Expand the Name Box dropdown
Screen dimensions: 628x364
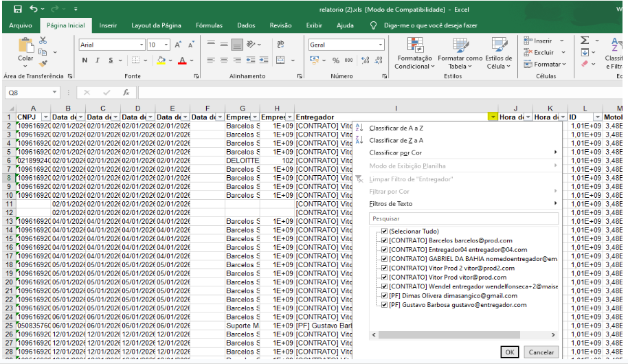tap(54, 93)
